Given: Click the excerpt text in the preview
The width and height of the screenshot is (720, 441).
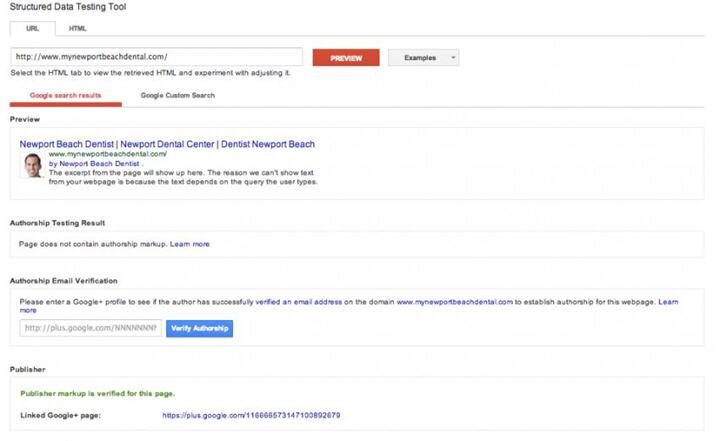Looking at the screenshot, I should 183,177.
